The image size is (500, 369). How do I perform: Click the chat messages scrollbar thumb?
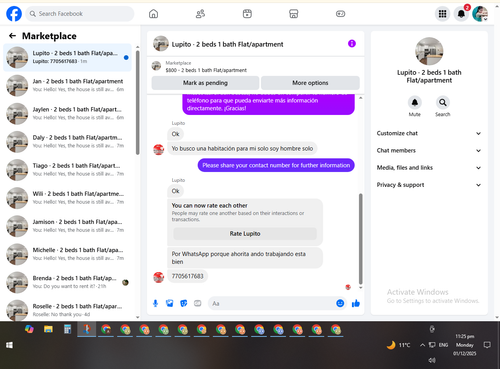pos(360,239)
